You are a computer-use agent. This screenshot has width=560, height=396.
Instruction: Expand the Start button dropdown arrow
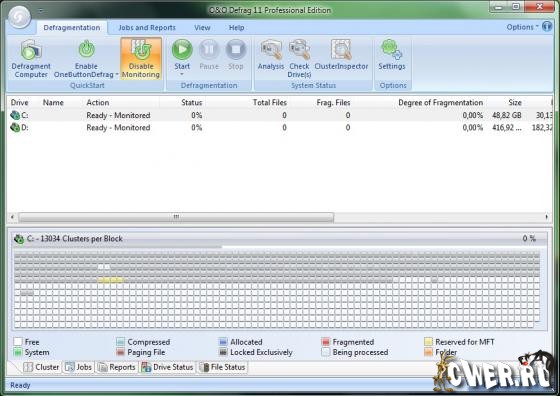pyautogui.click(x=182, y=74)
